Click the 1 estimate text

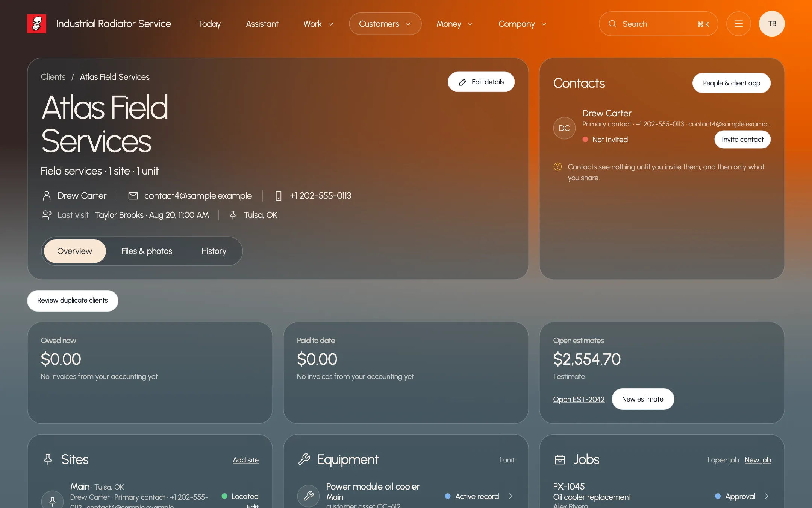569,376
